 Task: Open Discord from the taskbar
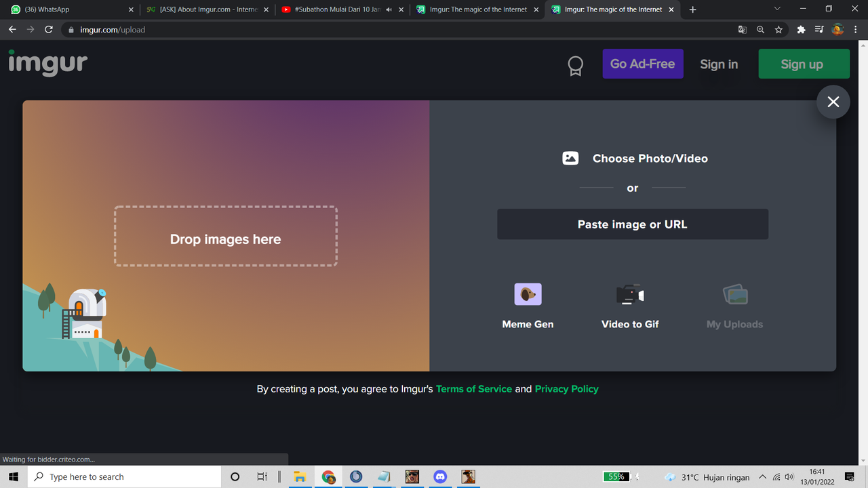(x=440, y=476)
